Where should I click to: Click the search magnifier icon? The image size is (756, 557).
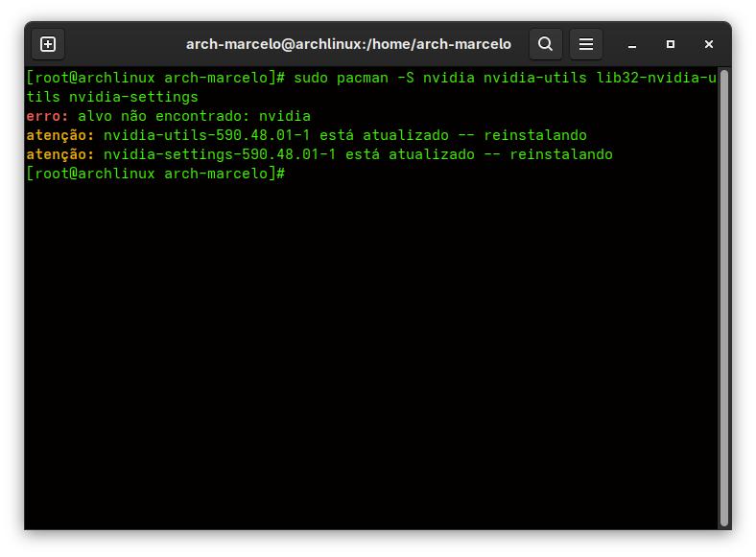pos(545,44)
